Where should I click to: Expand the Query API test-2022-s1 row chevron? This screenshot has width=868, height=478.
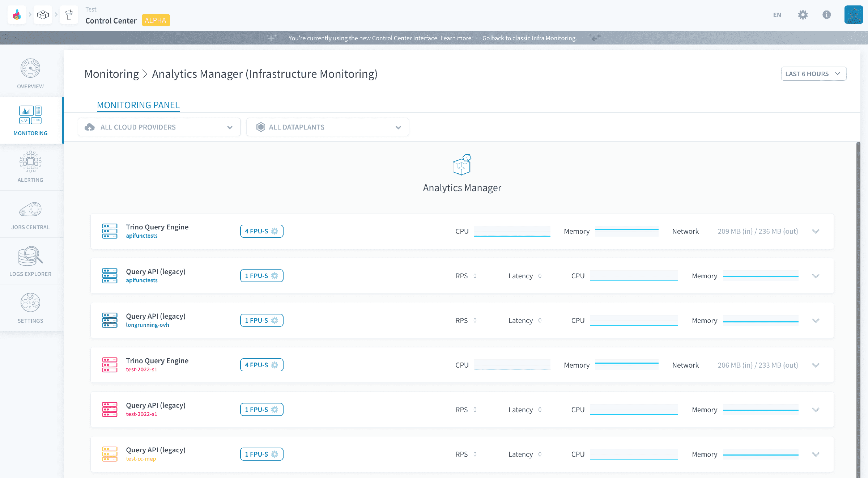coord(816,410)
